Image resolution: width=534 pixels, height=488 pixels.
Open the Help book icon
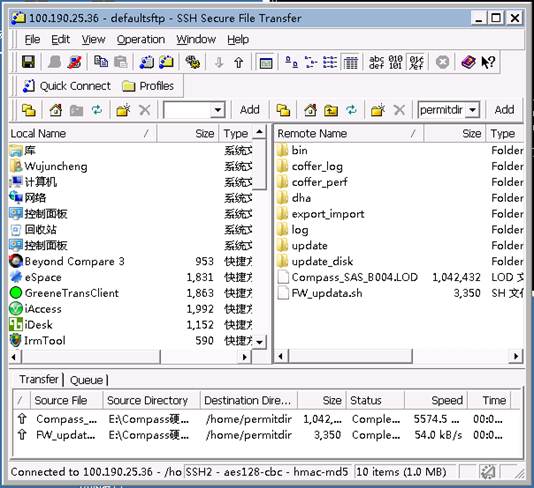468,62
